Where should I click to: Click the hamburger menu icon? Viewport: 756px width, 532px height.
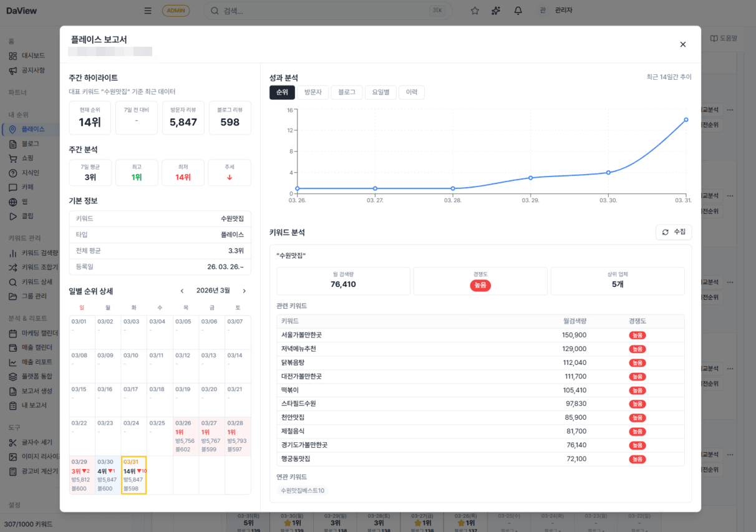(148, 10)
